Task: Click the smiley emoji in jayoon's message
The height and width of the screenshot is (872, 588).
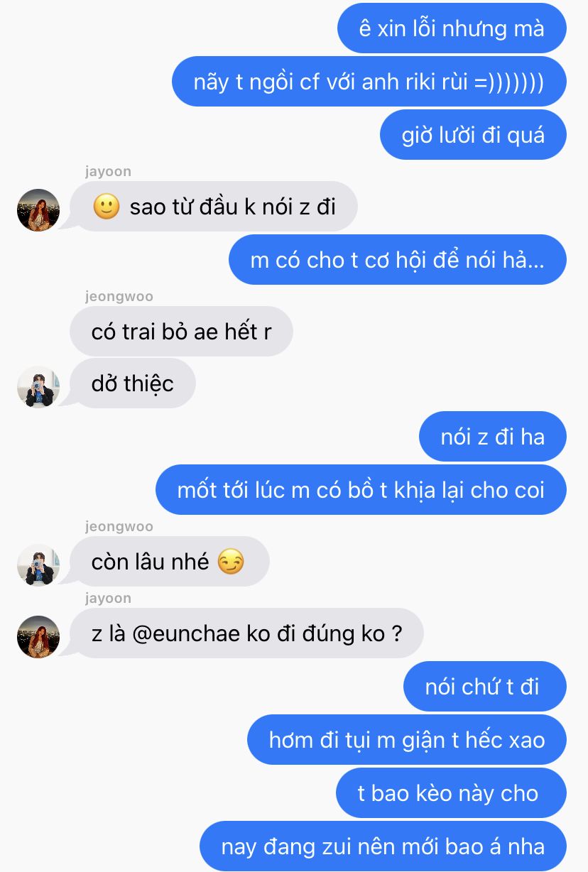Action: coord(106,207)
